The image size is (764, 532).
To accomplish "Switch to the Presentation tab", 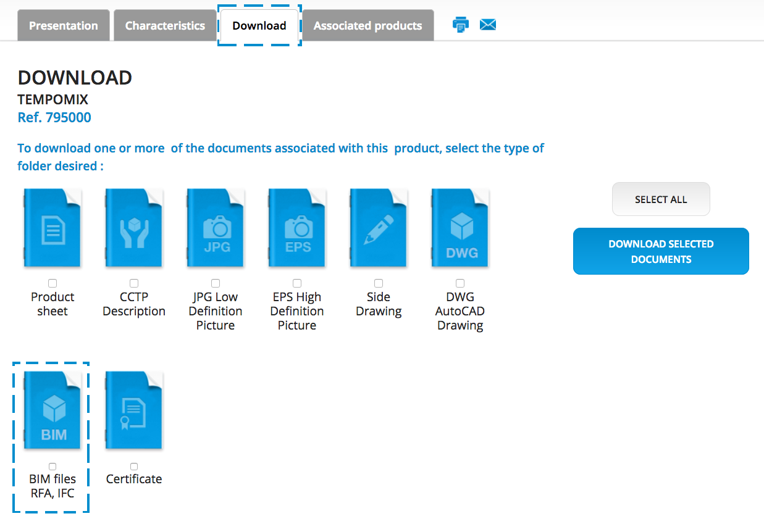I will point(64,26).
